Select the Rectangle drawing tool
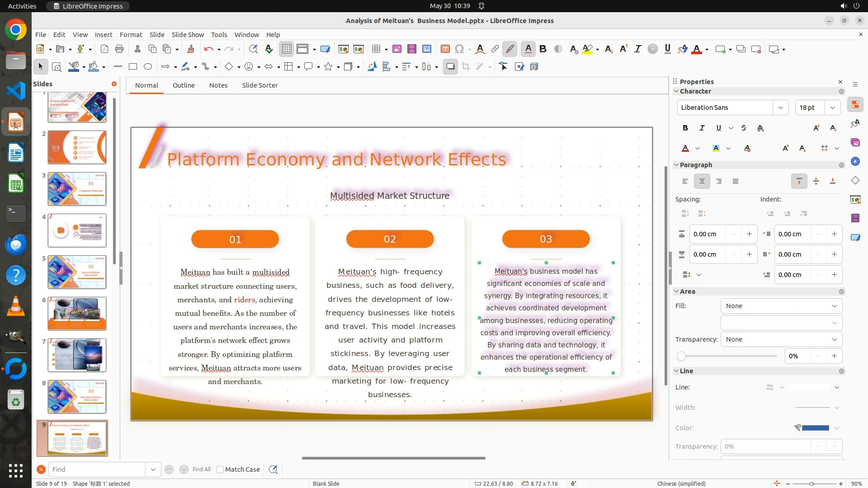This screenshot has width=868, height=488. (133, 67)
